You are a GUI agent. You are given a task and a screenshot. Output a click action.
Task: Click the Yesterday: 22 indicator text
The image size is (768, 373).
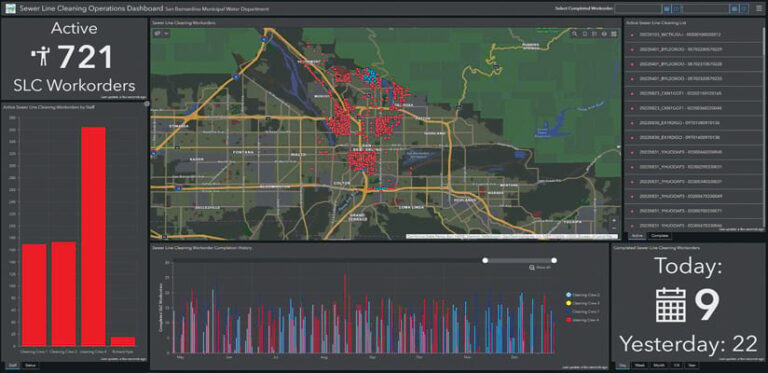[x=688, y=344]
